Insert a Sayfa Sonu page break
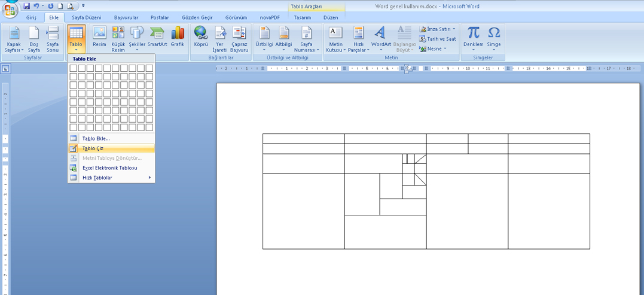Screen dimensions: 644x295 point(53,39)
